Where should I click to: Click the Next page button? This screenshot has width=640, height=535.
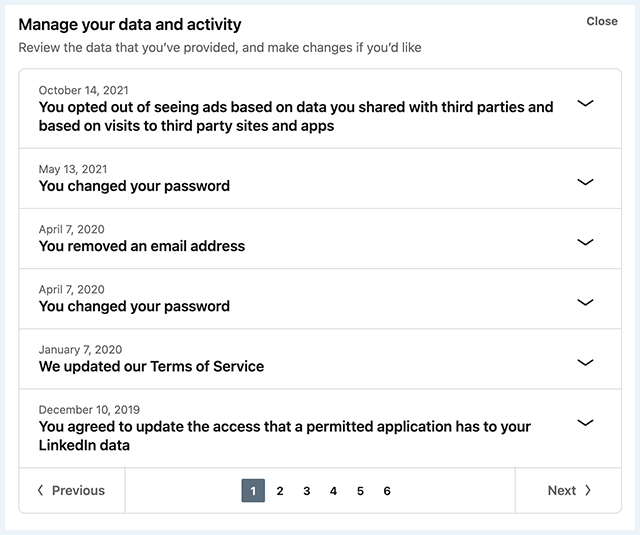pos(568,491)
